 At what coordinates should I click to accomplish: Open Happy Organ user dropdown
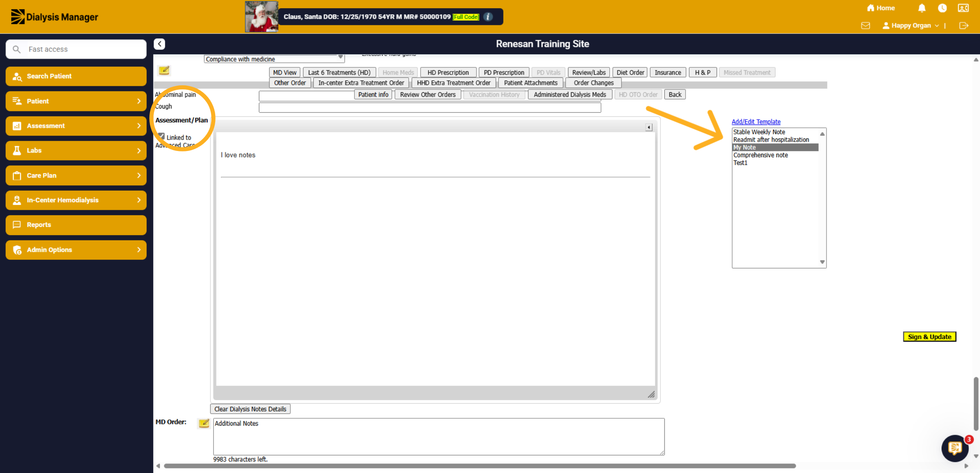click(x=911, y=26)
